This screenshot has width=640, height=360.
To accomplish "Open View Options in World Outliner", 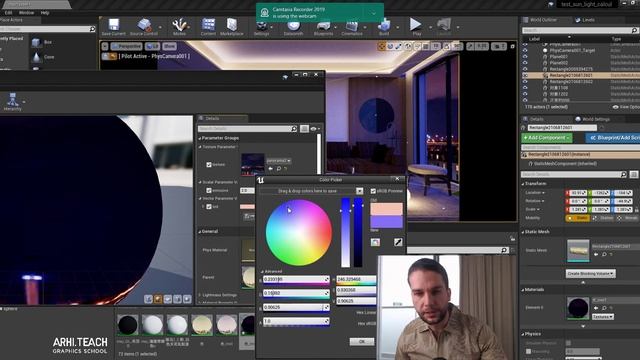I will pos(626,107).
